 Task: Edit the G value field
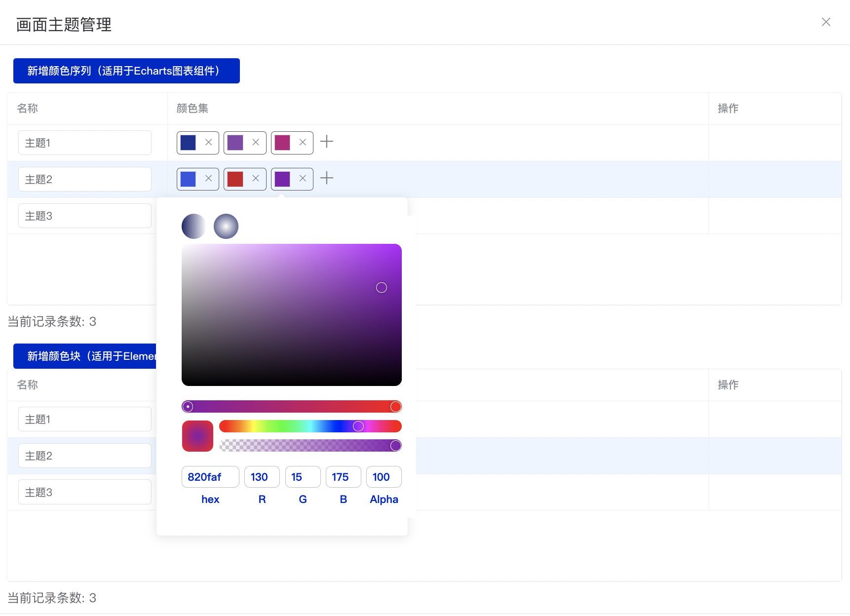pyautogui.click(x=303, y=477)
